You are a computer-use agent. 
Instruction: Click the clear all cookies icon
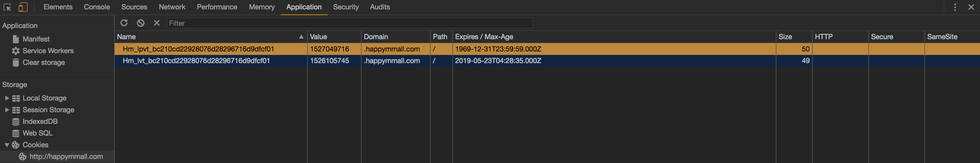tap(141, 23)
